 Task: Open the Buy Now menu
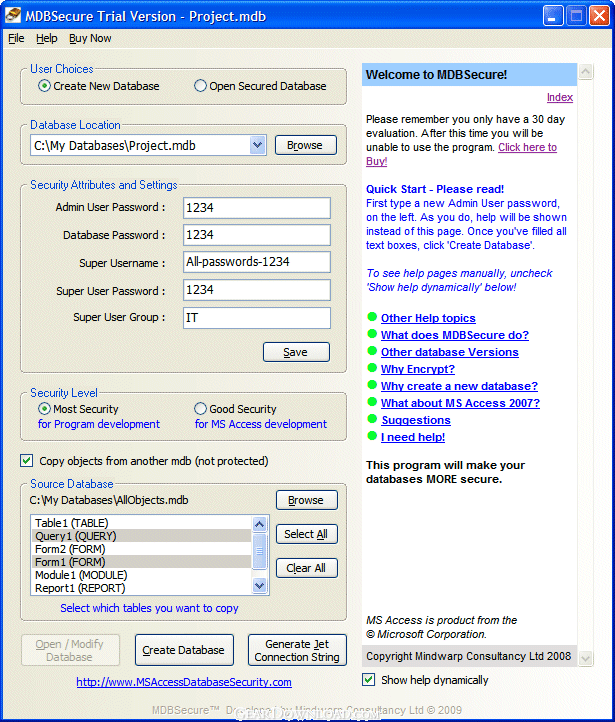point(90,38)
